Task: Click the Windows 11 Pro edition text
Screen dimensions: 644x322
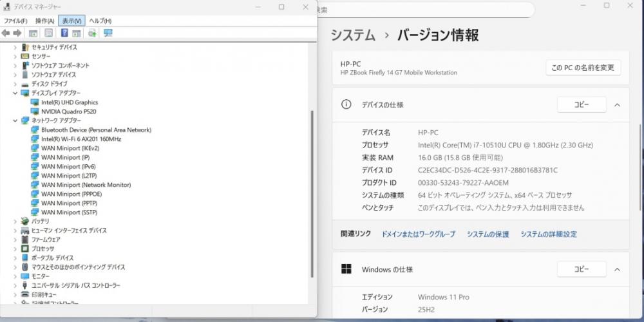Action: point(444,297)
